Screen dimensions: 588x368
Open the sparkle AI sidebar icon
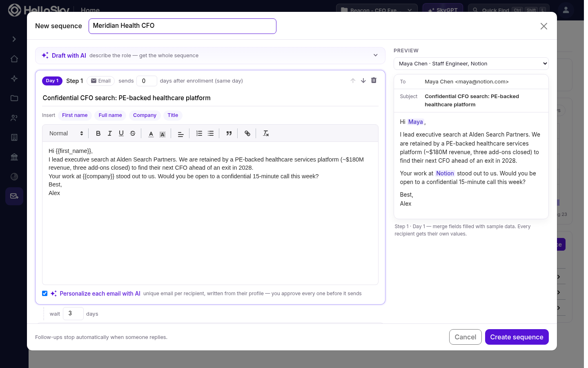pos(14,79)
